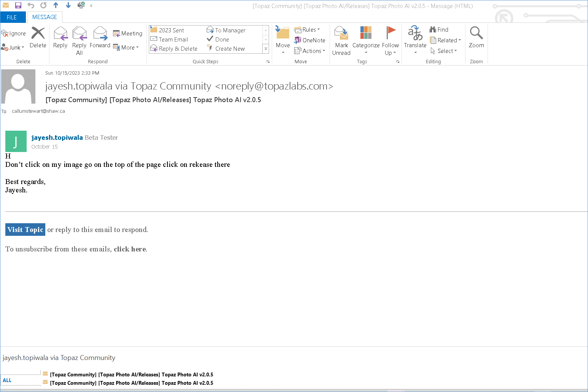Viewport: 588px width, 392px height.
Task: Mark the message as Unread
Action: tap(341, 40)
